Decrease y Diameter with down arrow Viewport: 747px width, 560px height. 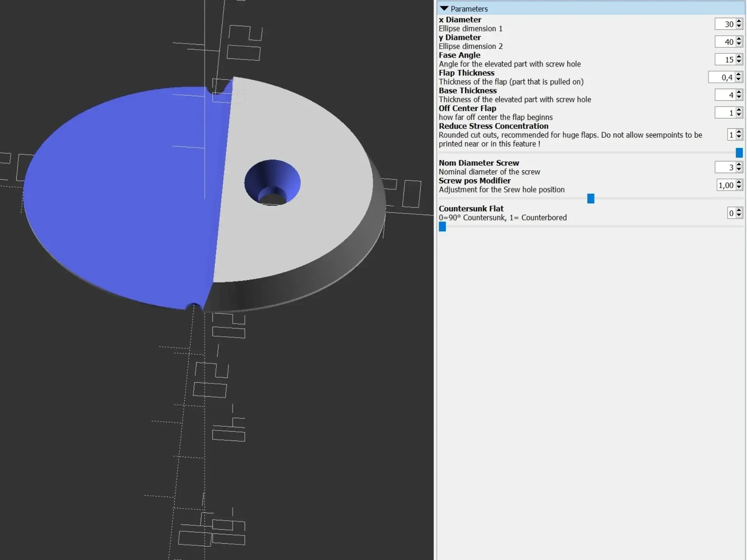739,44
